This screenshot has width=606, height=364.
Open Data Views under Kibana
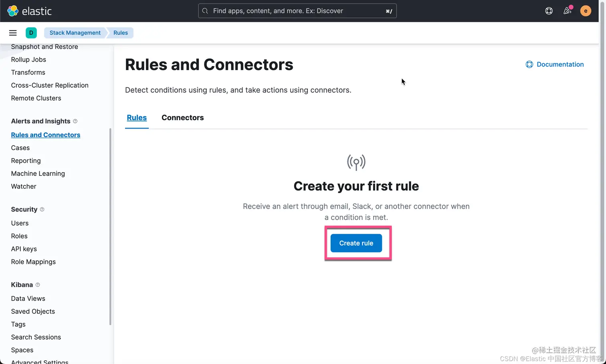pyautogui.click(x=28, y=298)
